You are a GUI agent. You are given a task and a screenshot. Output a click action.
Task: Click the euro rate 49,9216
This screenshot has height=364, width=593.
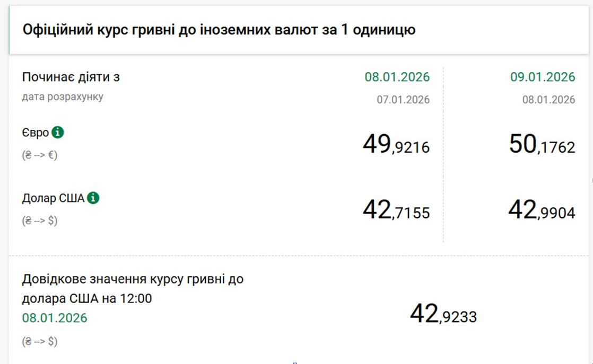click(x=396, y=145)
